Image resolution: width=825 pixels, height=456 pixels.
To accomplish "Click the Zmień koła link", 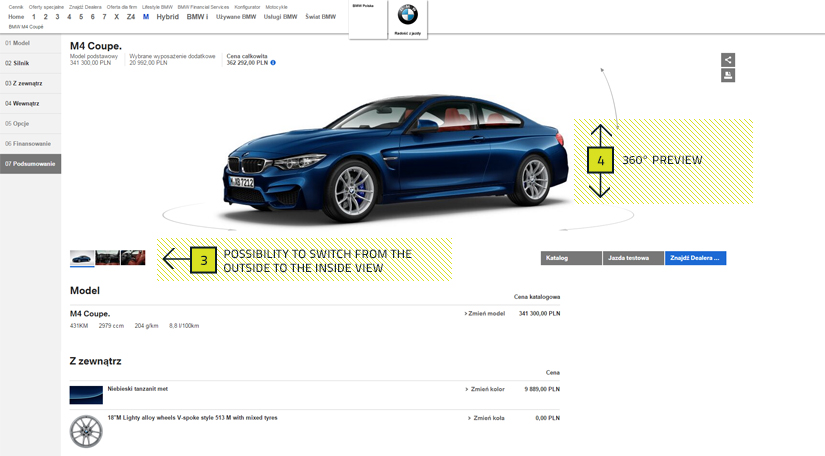I will click(486, 418).
